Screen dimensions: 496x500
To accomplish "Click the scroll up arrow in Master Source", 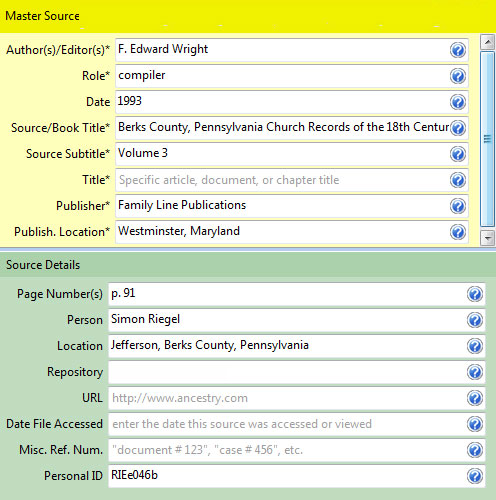I will click(x=488, y=42).
